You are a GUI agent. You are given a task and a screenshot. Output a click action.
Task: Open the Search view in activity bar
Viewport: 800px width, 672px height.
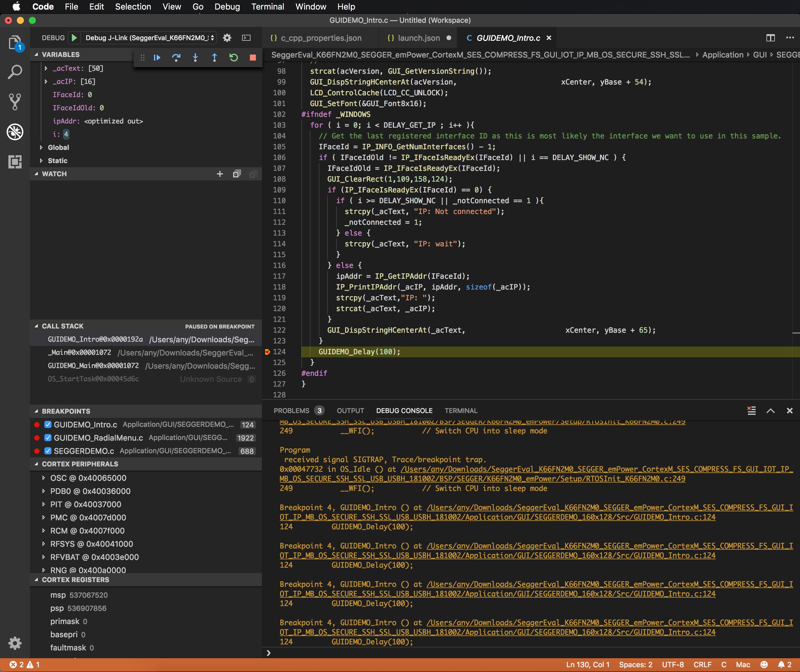coord(15,72)
